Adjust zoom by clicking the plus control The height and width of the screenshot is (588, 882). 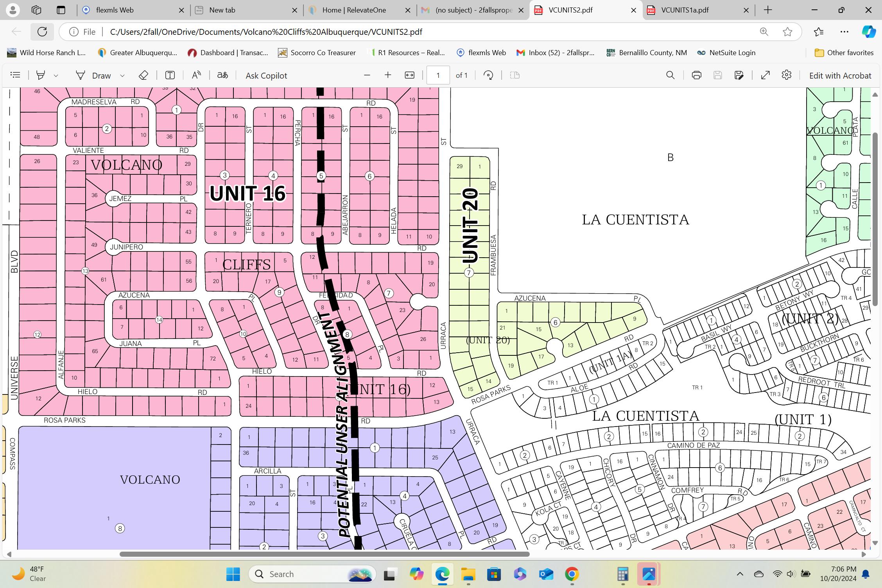pos(387,75)
